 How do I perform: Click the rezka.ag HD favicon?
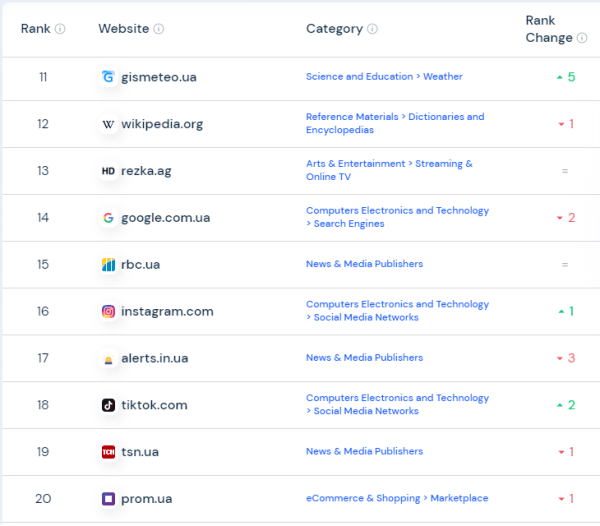click(x=108, y=171)
